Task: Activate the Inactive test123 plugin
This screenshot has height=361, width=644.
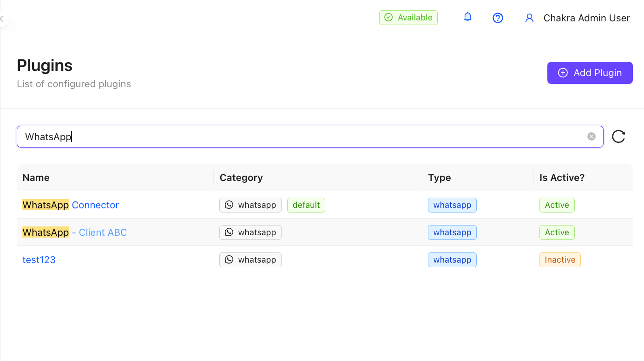Action: pyautogui.click(x=560, y=259)
